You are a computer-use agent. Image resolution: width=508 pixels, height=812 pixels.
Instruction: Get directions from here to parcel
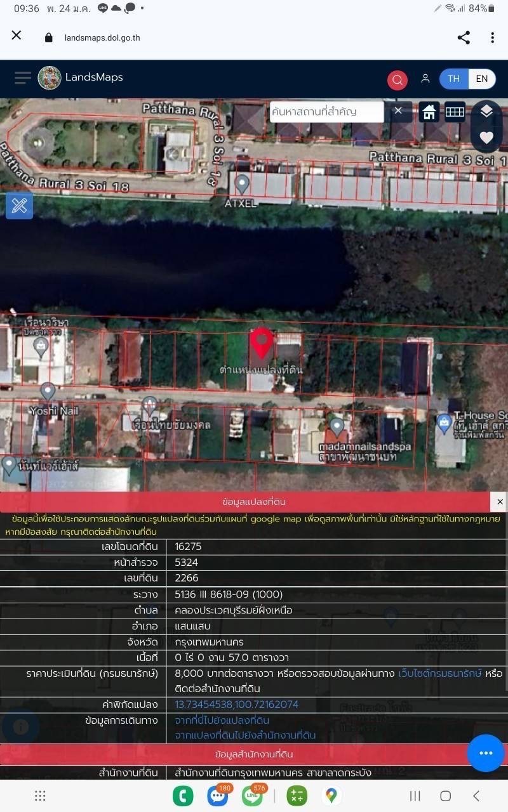coord(222,720)
